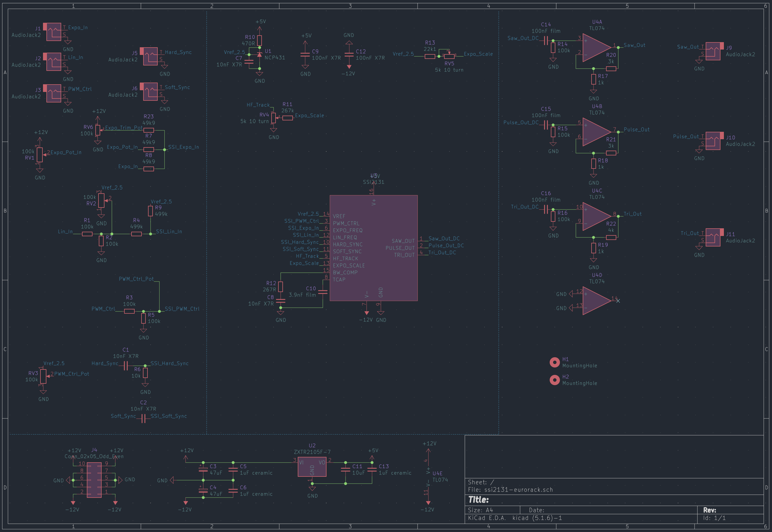This screenshot has width=772, height=532.
Task: Click the 'Saw_Out' label at U4A output
Action: 634,45
